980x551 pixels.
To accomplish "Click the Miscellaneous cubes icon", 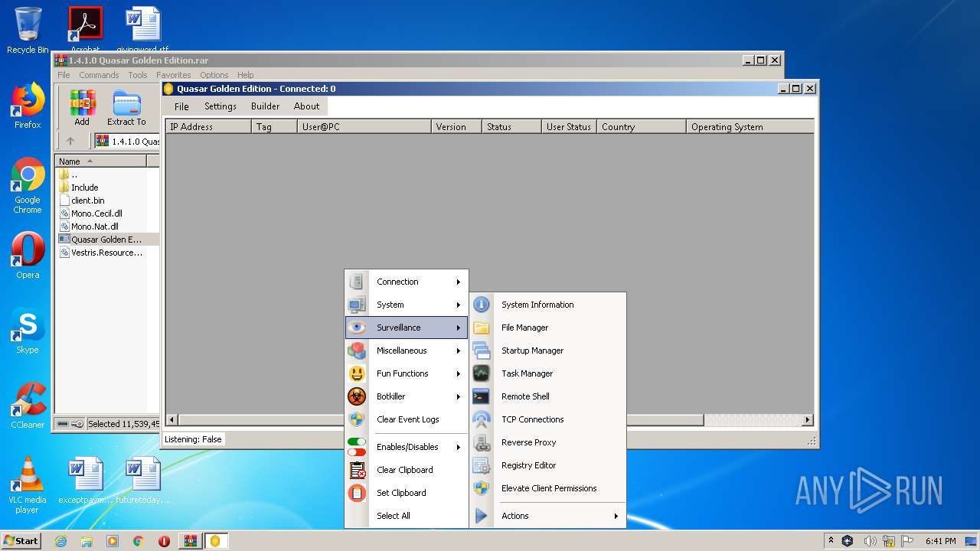I will [357, 350].
